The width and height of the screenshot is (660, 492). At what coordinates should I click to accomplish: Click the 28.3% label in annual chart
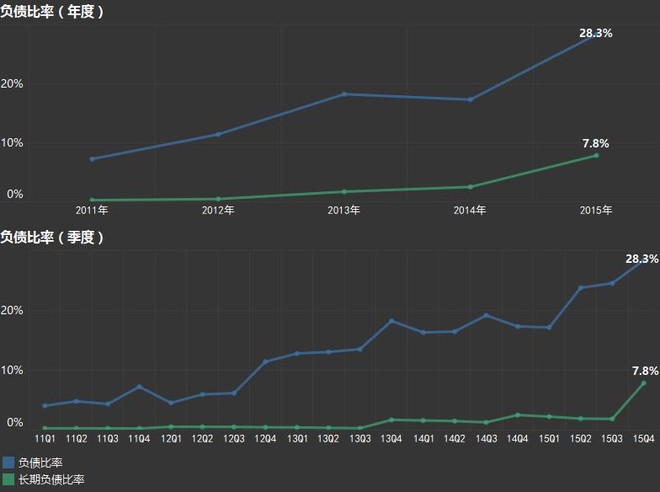(596, 33)
